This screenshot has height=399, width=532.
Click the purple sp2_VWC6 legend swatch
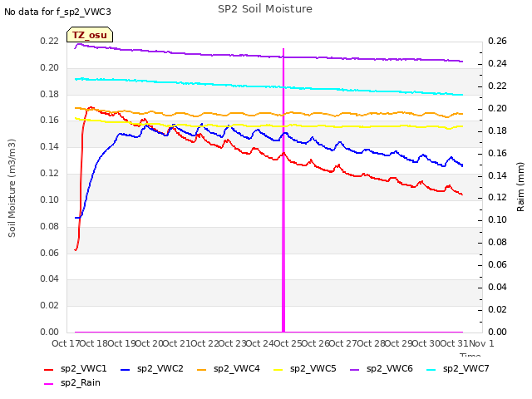pyautogui.click(x=355, y=369)
